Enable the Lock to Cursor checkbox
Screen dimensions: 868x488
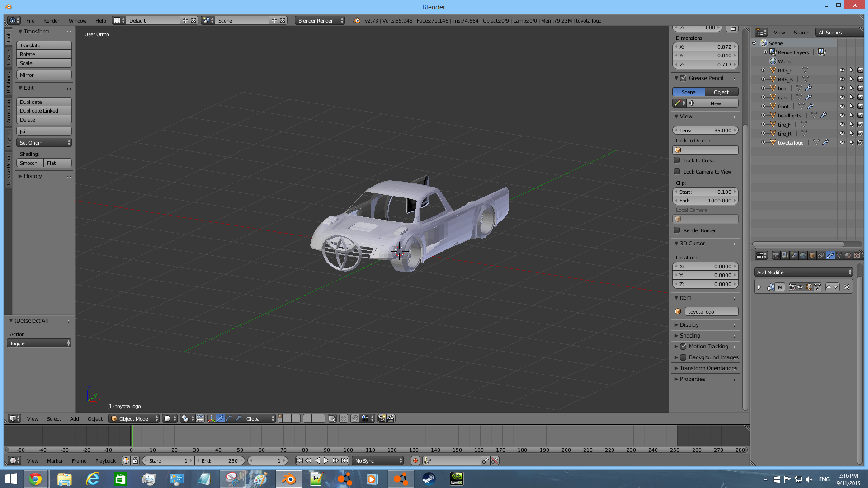(x=677, y=160)
